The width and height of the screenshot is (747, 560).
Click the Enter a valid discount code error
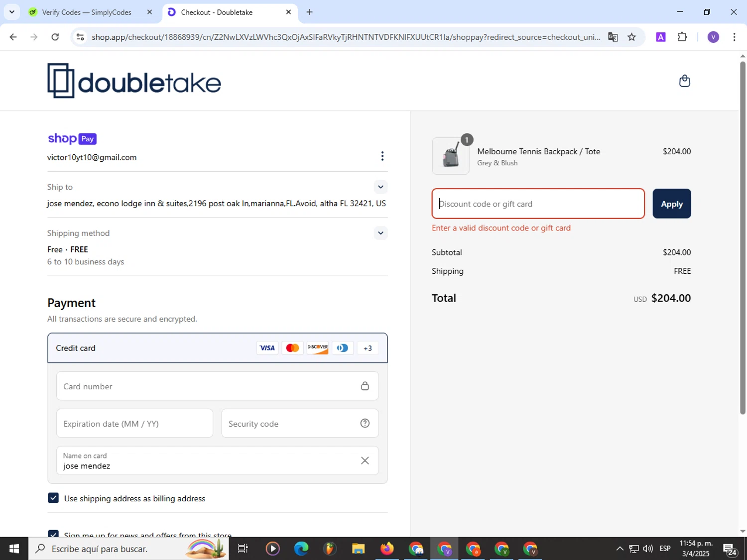point(501,228)
